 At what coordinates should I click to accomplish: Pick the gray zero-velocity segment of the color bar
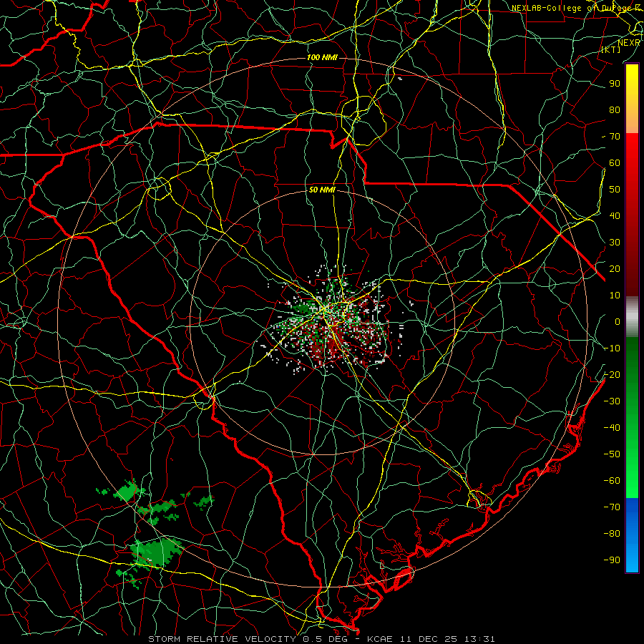(632, 316)
